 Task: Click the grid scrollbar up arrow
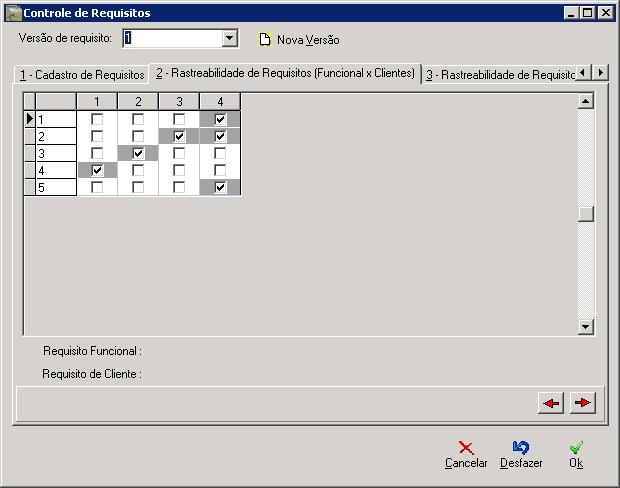coord(586,101)
